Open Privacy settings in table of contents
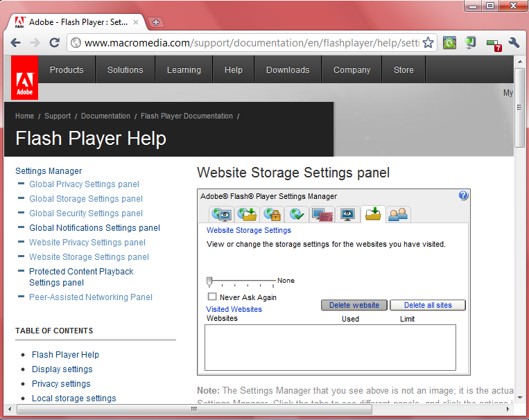Viewport: 529px width, 420px height. pos(61,383)
